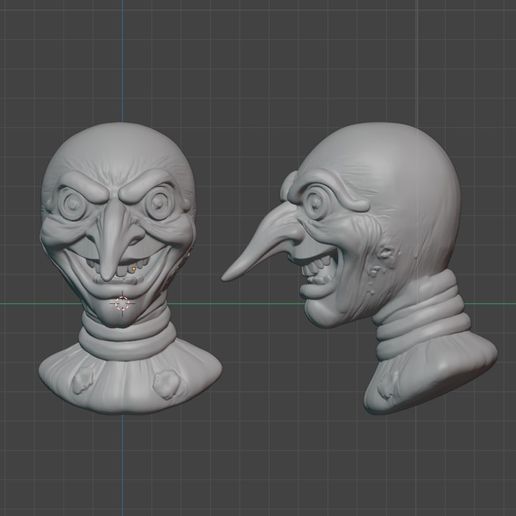Click the 3D cursor on the front-facing head's chin
Image resolution: width=516 pixels, height=516 pixels.
(x=121, y=304)
